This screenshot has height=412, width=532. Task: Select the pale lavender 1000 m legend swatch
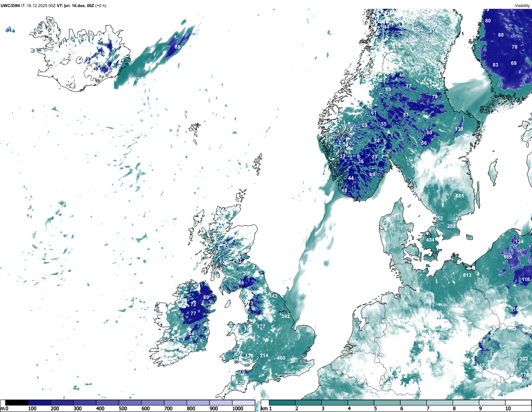coord(243,403)
